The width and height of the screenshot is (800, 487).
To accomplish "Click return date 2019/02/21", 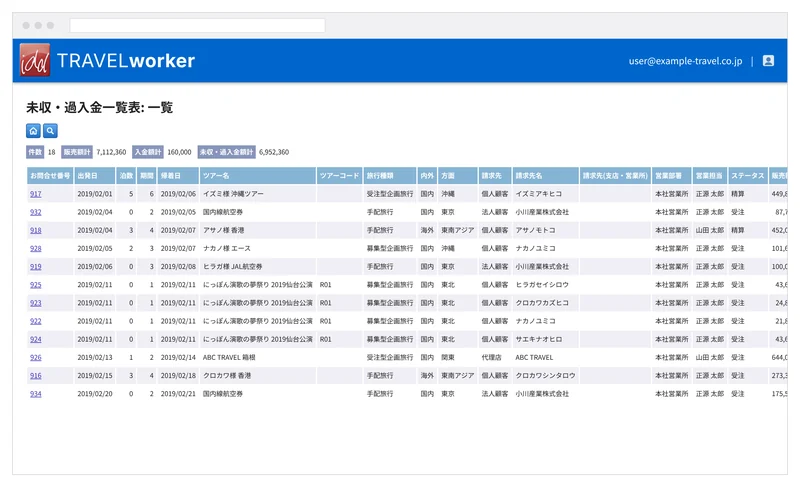I will [178, 394].
